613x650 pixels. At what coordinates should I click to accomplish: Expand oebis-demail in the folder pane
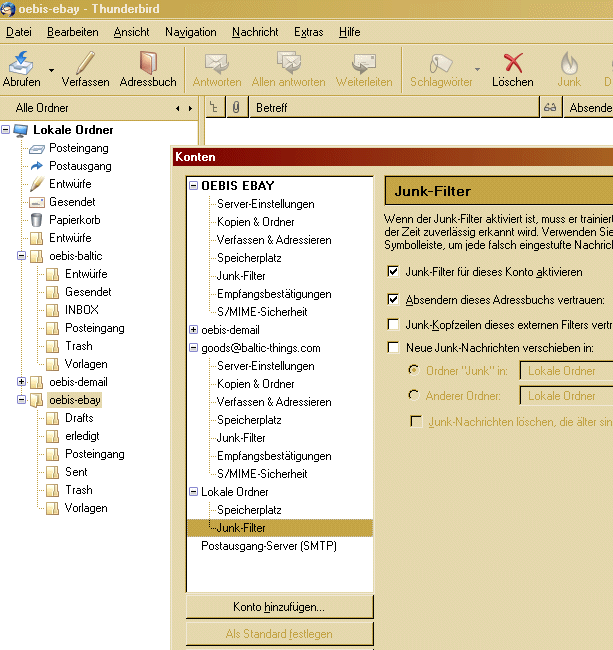(21, 382)
